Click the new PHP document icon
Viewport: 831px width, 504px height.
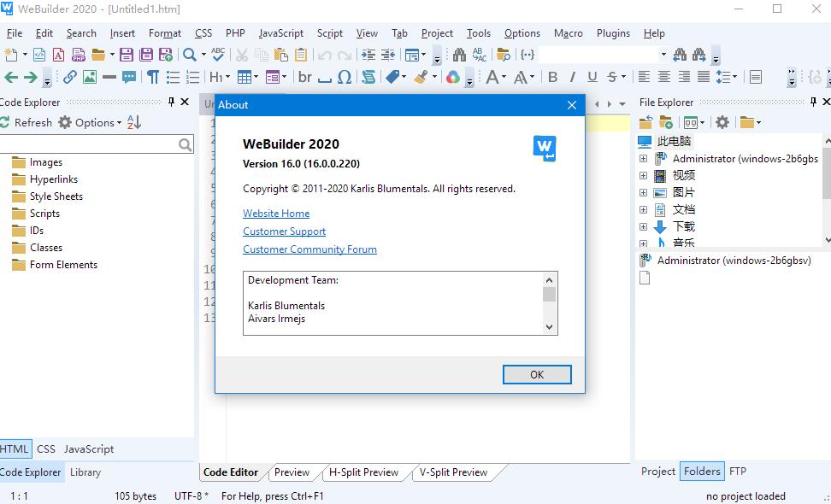point(79,55)
